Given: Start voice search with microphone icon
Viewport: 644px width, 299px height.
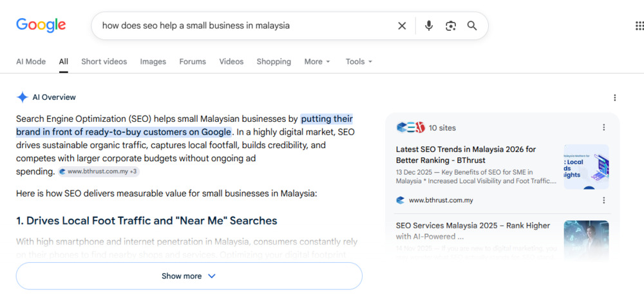Looking at the screenshot, I should coord(429,26).
